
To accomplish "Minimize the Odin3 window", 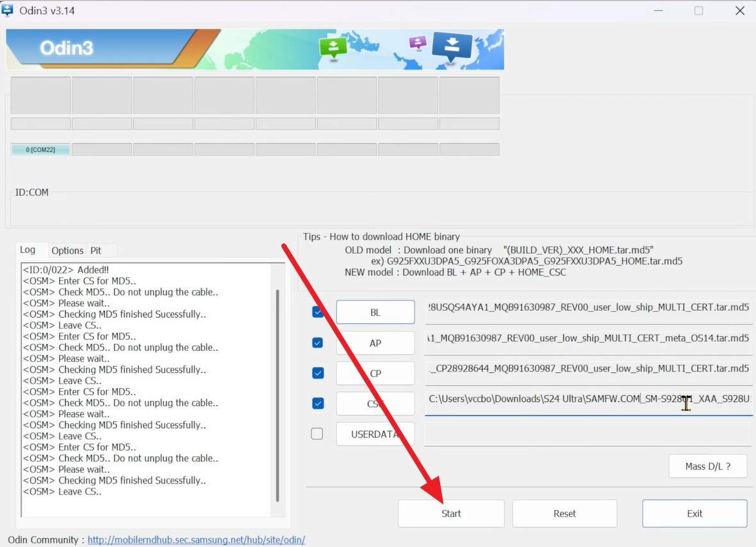I will point(658,11).
